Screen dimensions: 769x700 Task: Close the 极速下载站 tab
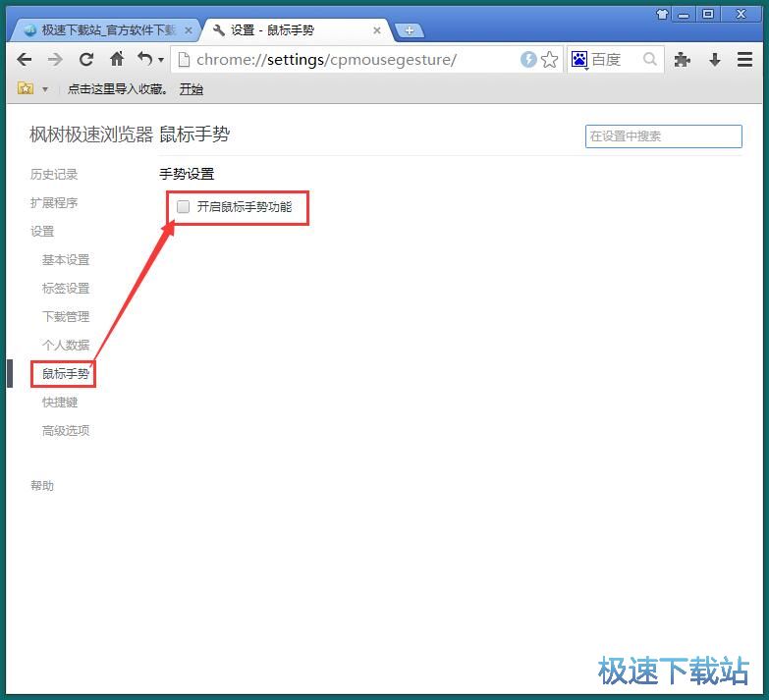pos(189,30)
